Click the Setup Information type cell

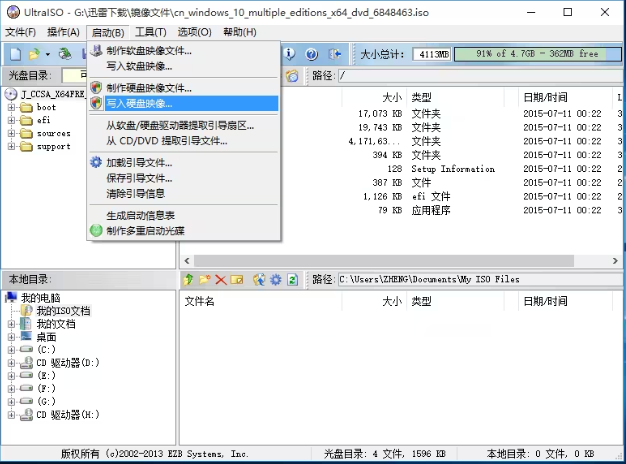pos(453,169)
